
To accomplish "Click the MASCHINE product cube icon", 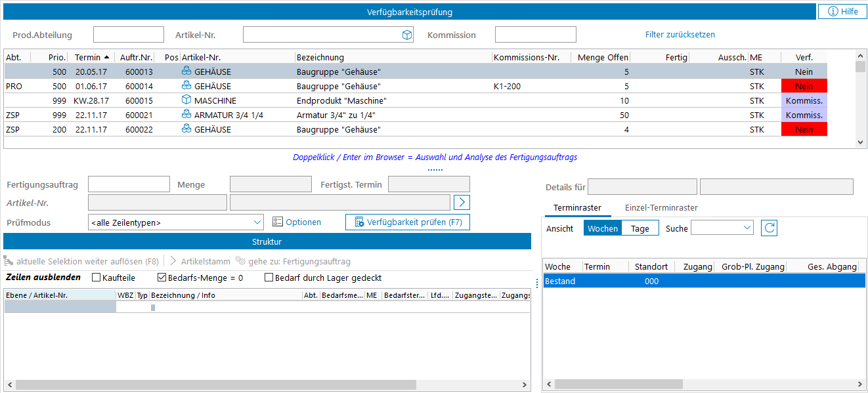I will point(186,100).
